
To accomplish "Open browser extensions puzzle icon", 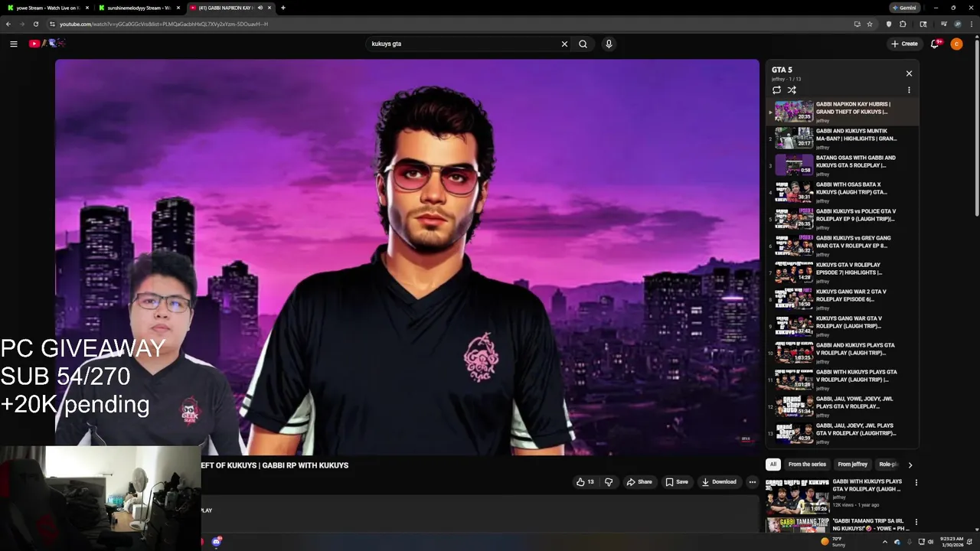I will tap(903, 24).
